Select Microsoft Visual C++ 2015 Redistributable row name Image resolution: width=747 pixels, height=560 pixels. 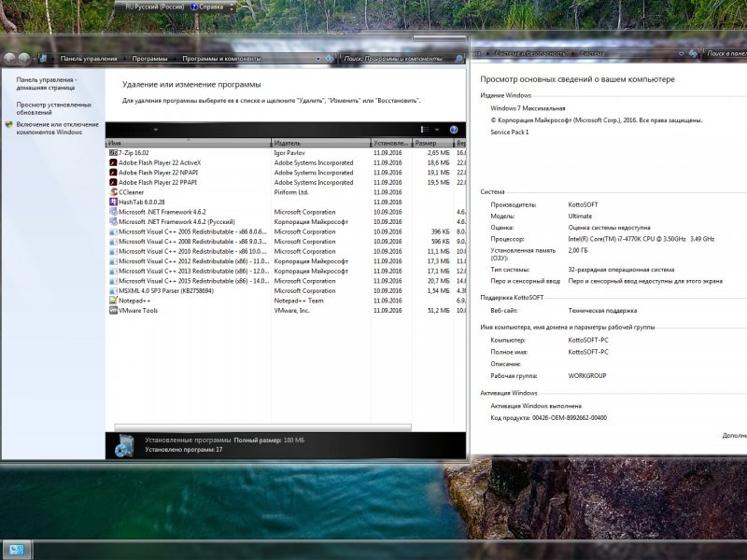[x=194, y=281]
